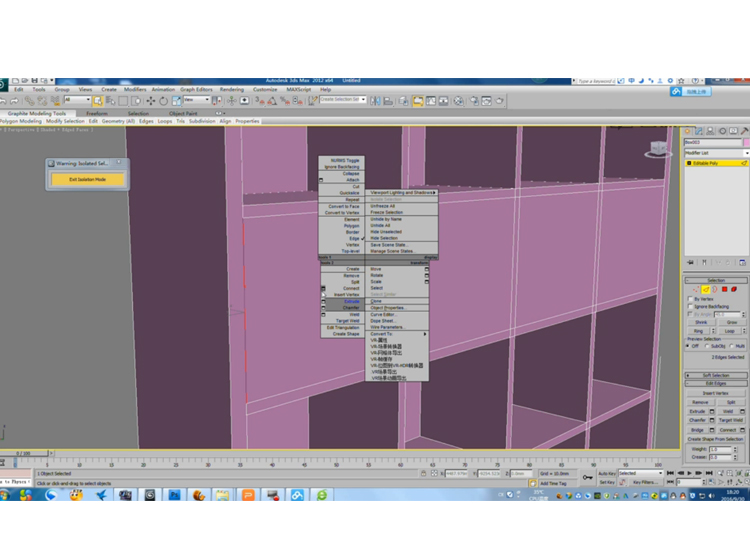Open the reference coordinate View dropdown
This screenshot has width=750, height=560.
pyautogui.click(x=197, y=99)
